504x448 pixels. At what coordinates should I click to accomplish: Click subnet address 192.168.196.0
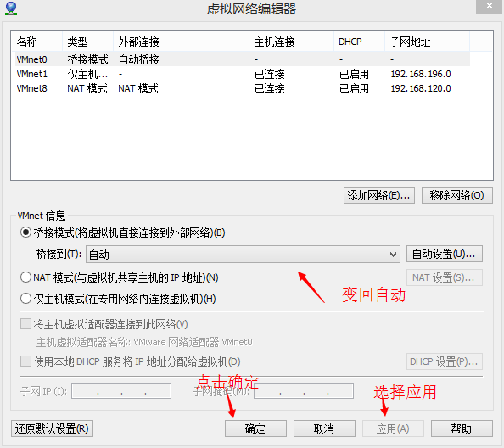[421, 74]
